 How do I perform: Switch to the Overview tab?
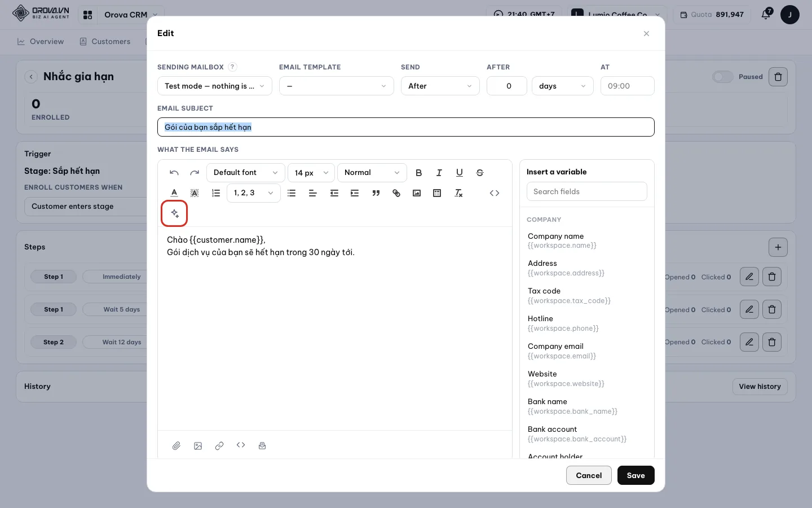click(x=41, y=42)
